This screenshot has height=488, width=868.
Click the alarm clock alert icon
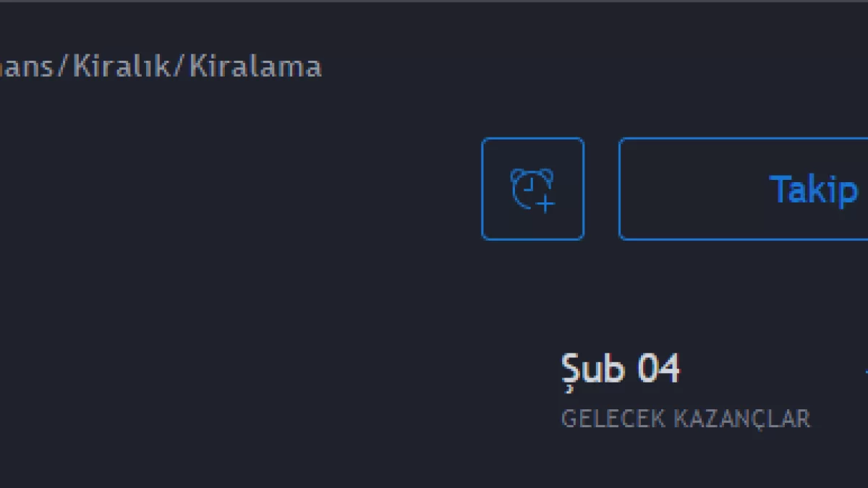click(x=532, y=189)
